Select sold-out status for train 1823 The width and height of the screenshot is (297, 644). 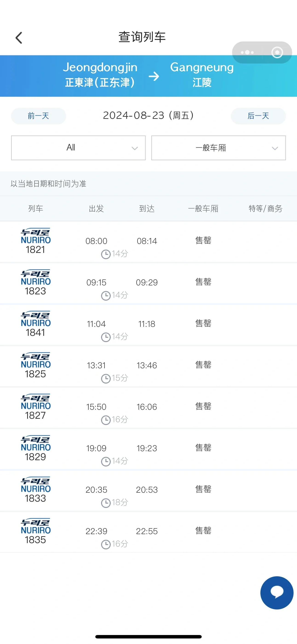point(203,282)
